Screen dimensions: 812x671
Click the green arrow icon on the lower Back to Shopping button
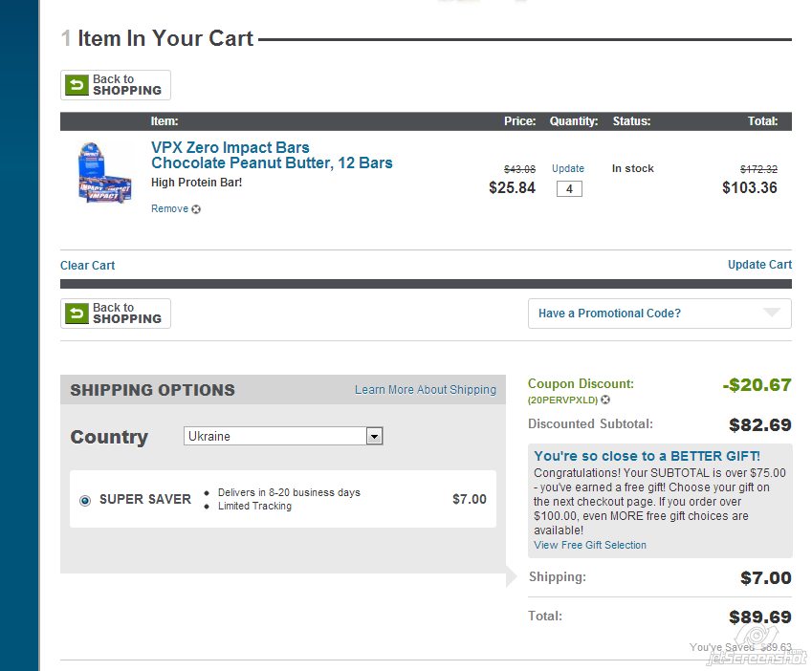[77, 314]
